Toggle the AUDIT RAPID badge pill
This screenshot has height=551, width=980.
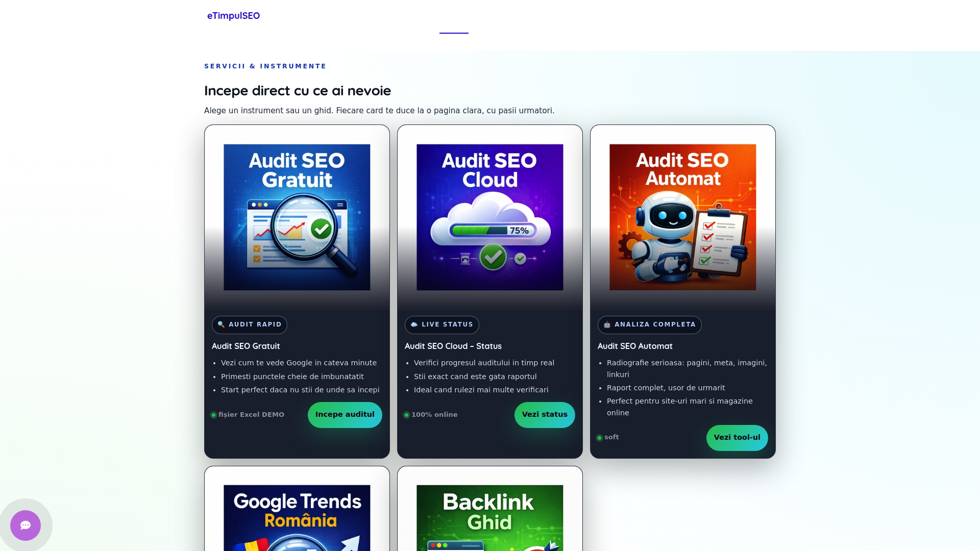[249, 324]
